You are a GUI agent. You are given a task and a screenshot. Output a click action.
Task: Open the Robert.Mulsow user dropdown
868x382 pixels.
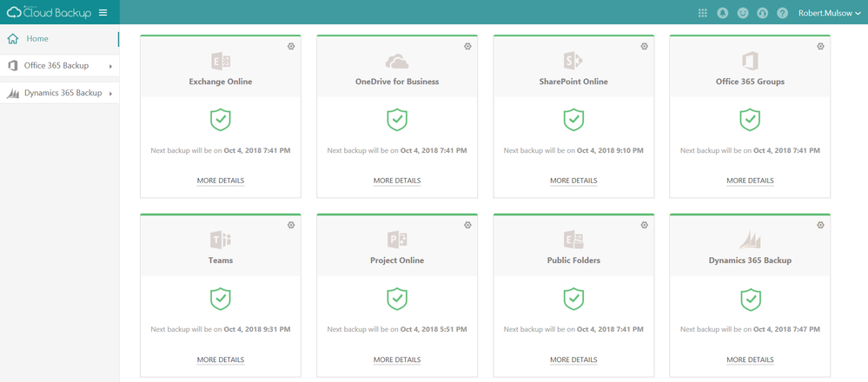point(829,13)
